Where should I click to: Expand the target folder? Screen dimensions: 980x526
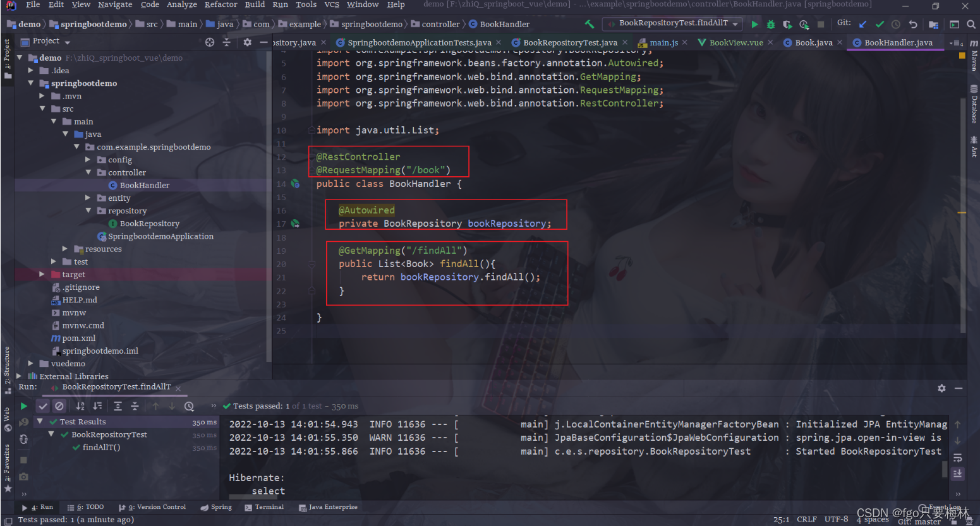(42, 274)
